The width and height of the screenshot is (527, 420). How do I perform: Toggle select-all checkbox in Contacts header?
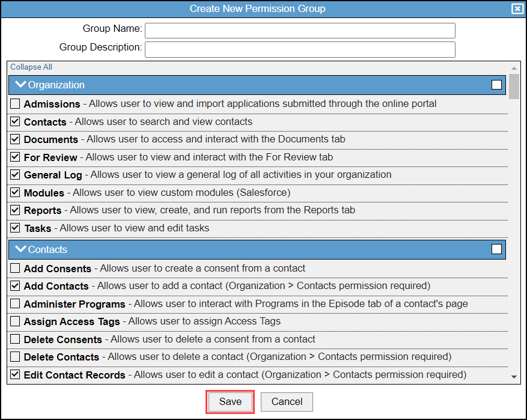coord(496,249)
